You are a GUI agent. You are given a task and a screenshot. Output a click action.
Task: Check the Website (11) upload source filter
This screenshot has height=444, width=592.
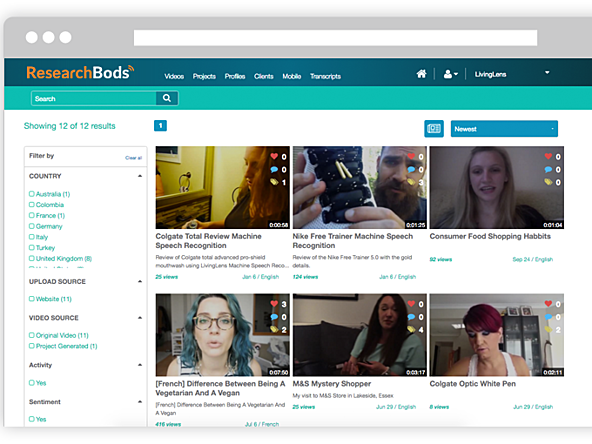point(32,299)
